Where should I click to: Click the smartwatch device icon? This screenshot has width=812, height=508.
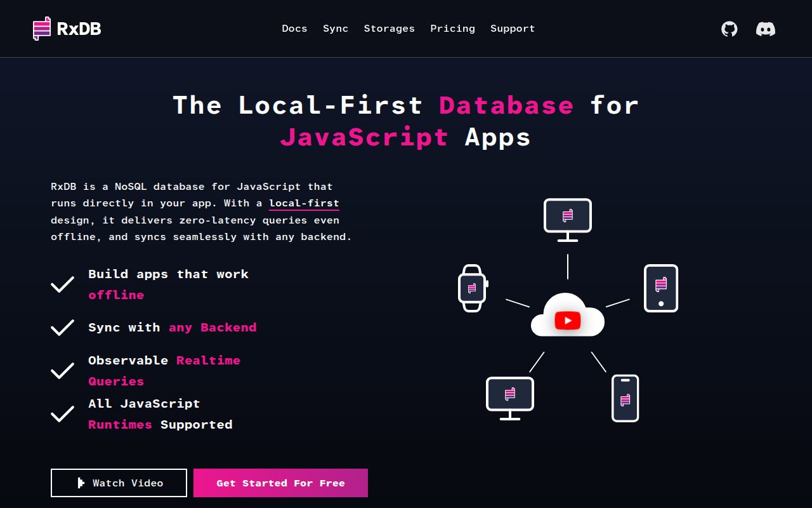click(472, 288)
